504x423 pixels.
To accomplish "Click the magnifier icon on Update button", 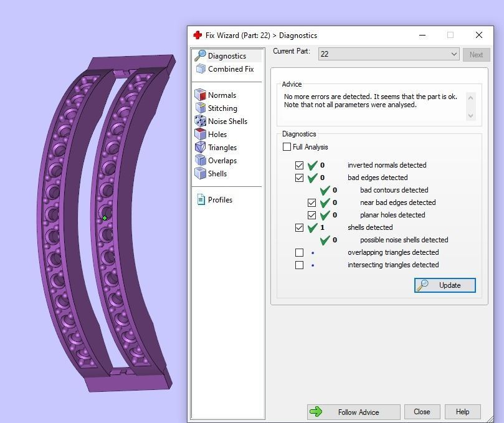I will point(422,285).
